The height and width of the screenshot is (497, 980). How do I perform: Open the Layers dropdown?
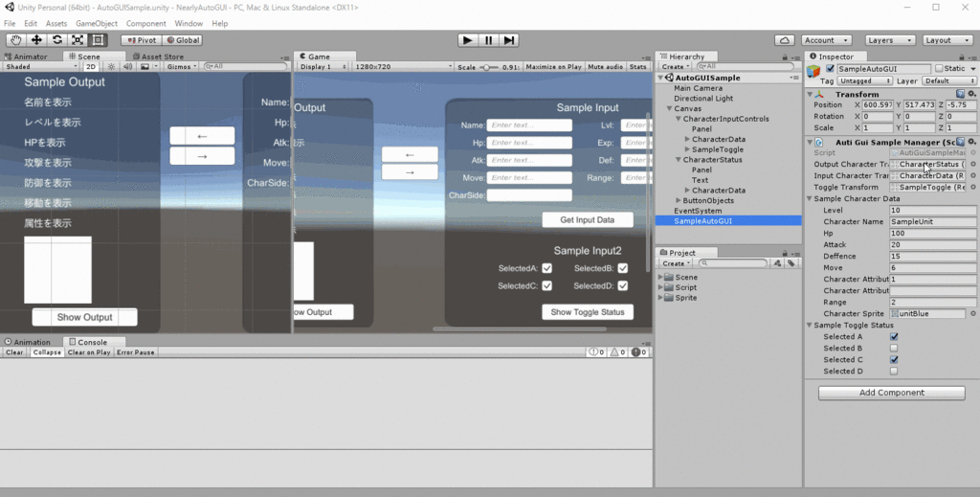pos(889,40)
